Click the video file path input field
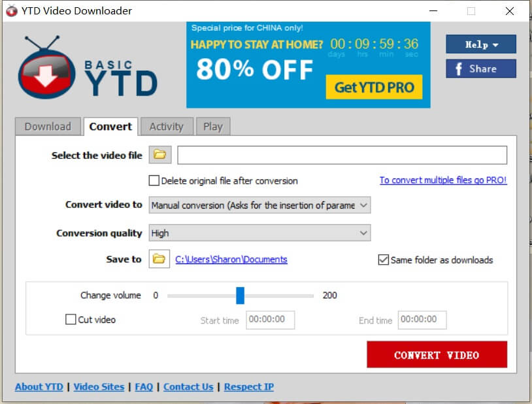The width and height of the screenshot is (532, 404). click(342, 155)
